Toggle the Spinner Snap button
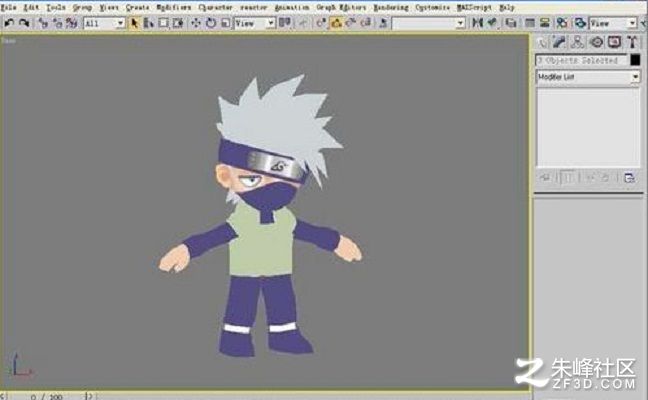The height and width of the screenshot is (400, 648). pyautogui.click(x=366, y=23)
